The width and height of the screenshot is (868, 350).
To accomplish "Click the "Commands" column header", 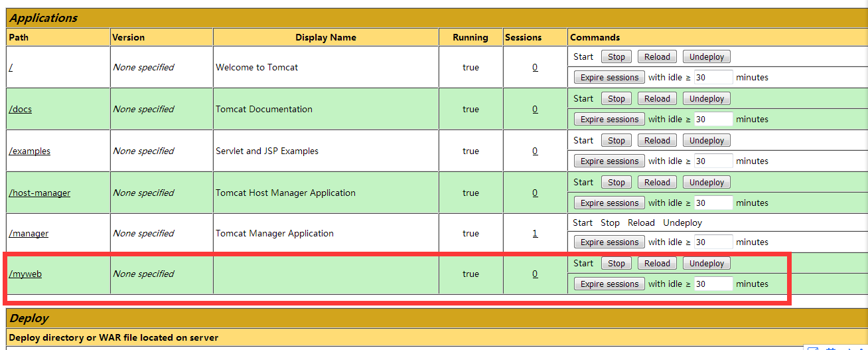I will click(x=595, y=37).
